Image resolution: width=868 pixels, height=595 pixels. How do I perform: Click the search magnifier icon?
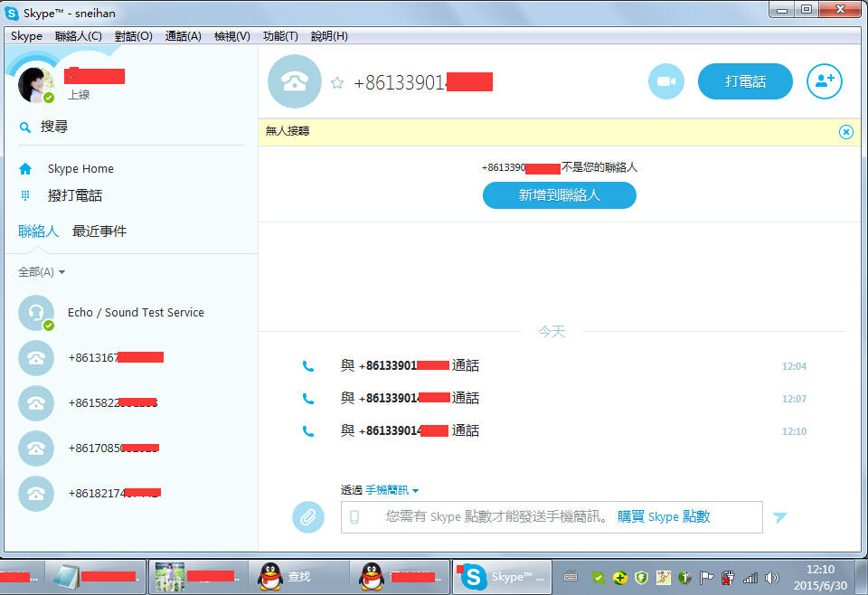point(25,127)
